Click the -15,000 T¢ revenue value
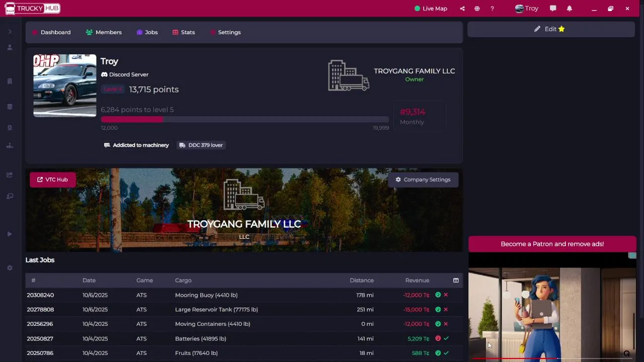This screenshot has width=644, height=362. (x=416, y=310)
